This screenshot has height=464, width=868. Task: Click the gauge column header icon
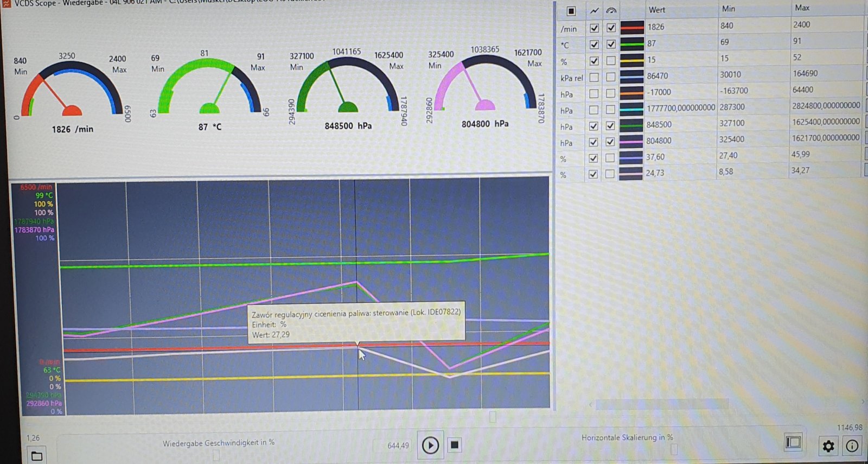coord(611,10)
